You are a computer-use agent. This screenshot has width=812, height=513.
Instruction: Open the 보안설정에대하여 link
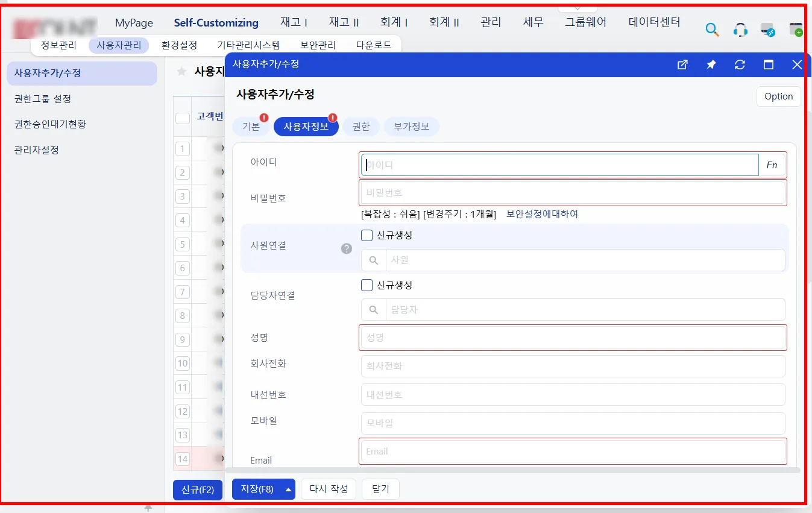(x=542, y=214)
